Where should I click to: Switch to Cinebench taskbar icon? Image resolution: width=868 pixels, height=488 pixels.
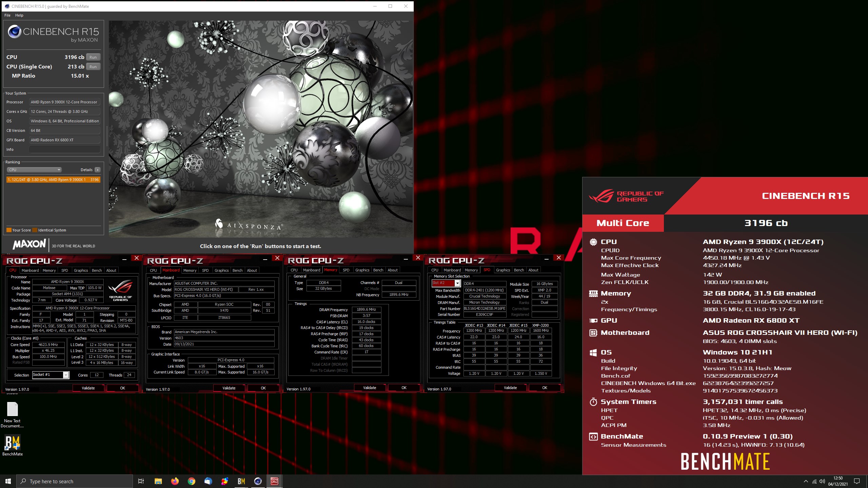pyautogui.click(x=258, y=481)
